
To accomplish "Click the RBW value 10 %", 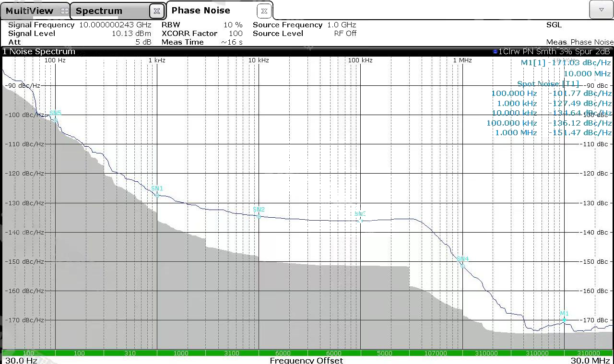I will click(233, 24).
